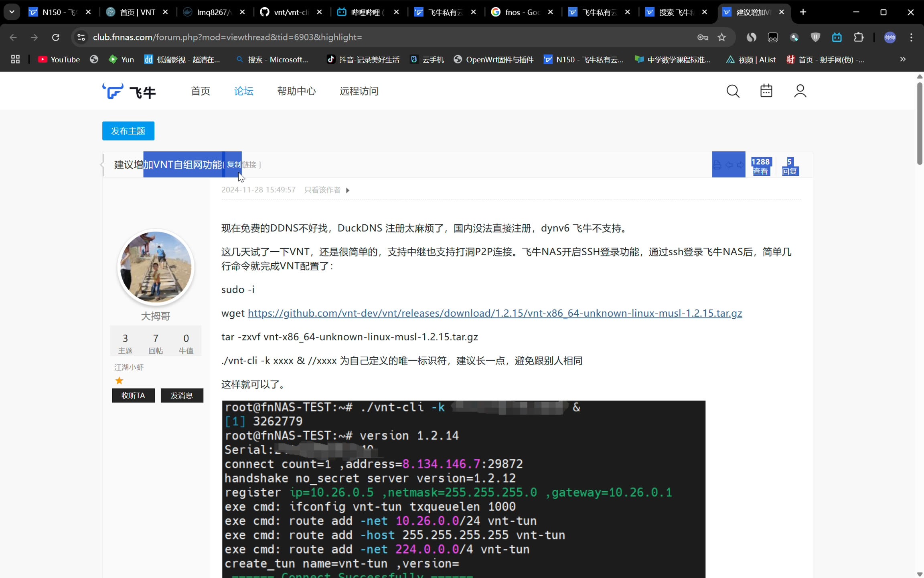
Task: Click the scrollbar down arrow
Action: tap(920, 574)
